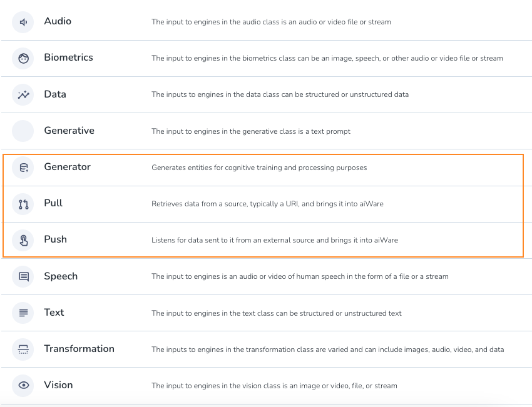Select the Biometrics class name

(68, 58)
